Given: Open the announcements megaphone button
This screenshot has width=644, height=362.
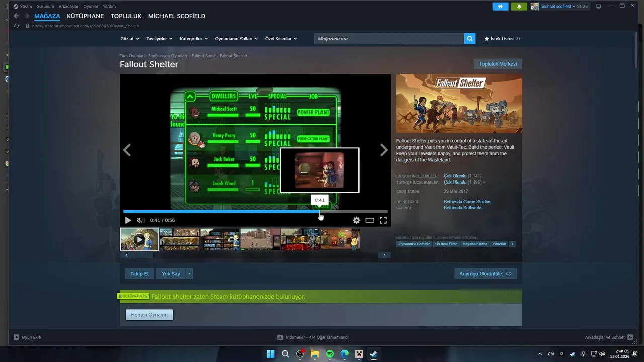Looking at the screenshot, I should coord(500,6).
